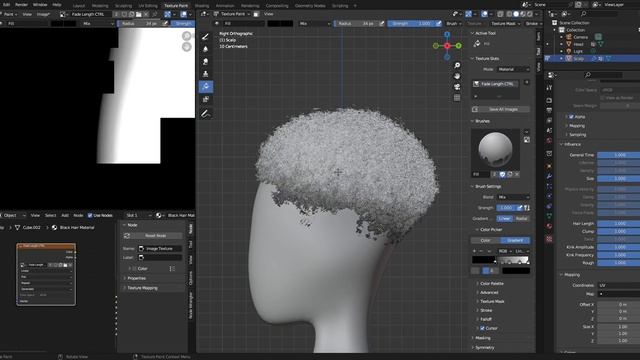Open the Stroke popover in viewport header

[x=533, y=24]
